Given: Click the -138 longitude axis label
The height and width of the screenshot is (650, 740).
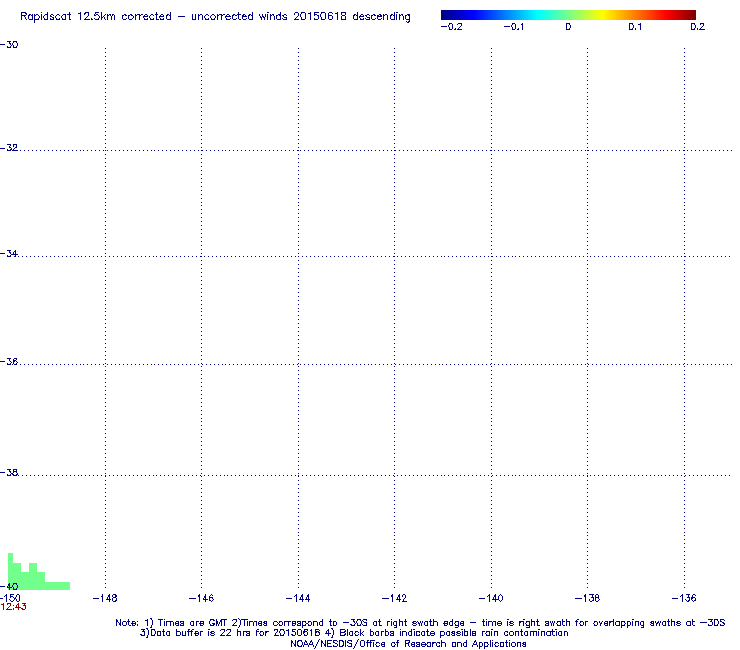Looking at the screenshot, I should [x=587, y=599].
